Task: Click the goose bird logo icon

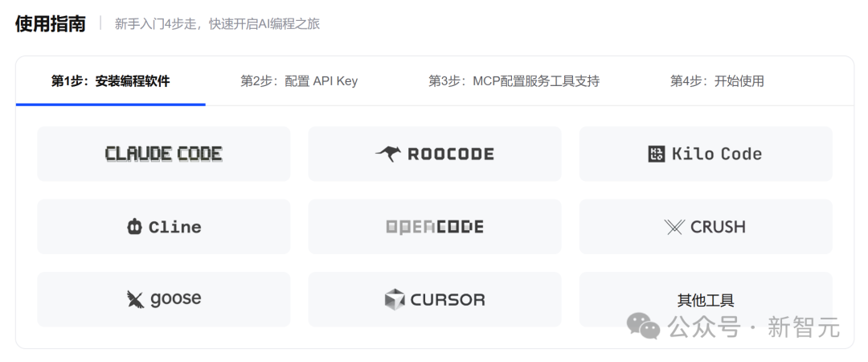Action: [135, 299]
